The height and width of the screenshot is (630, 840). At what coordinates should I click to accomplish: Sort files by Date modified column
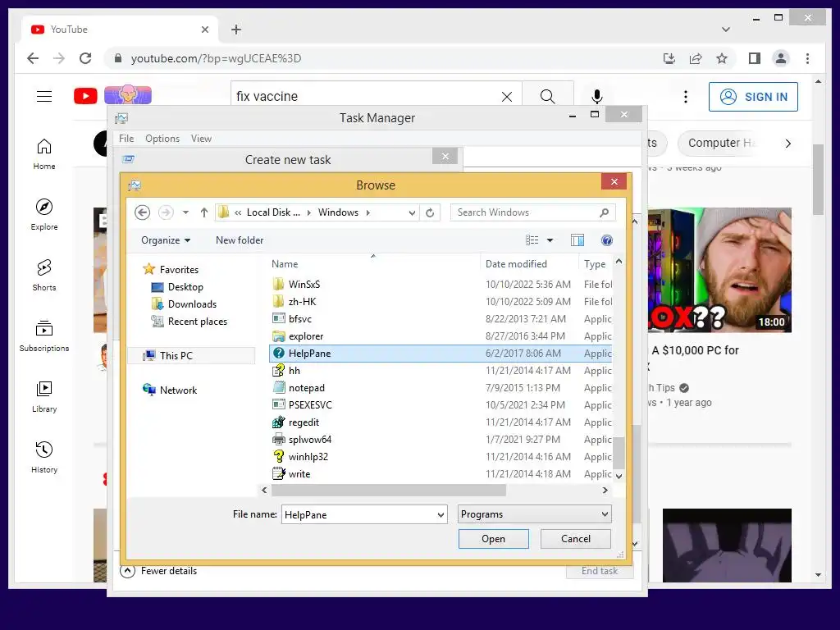(x=517, y=264)
